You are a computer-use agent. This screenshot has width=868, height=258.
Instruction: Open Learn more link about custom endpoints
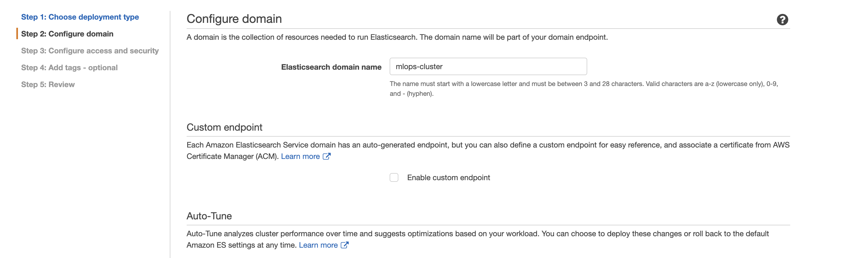pos(300,156)
